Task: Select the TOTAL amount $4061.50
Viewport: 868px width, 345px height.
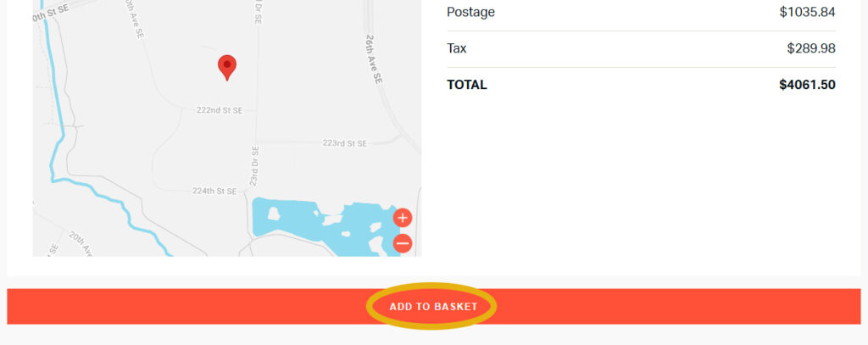Action: tap(807, 85)
